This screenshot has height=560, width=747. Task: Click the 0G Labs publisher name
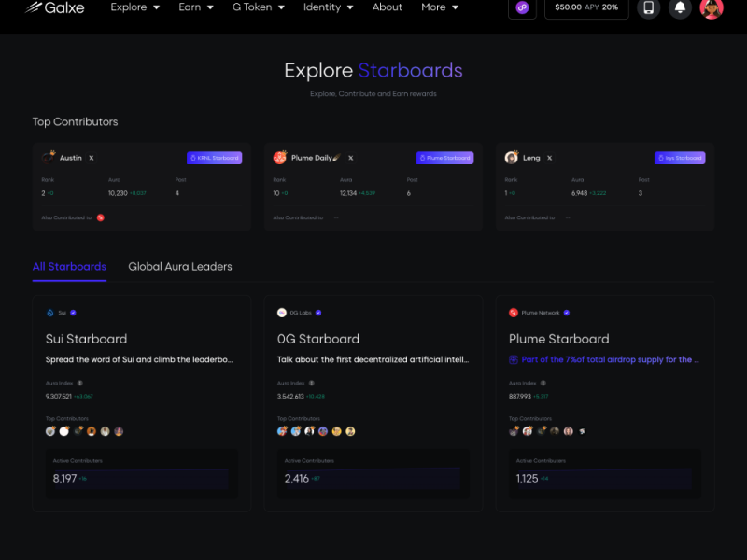pyautogui.click(x=301, y=313)
